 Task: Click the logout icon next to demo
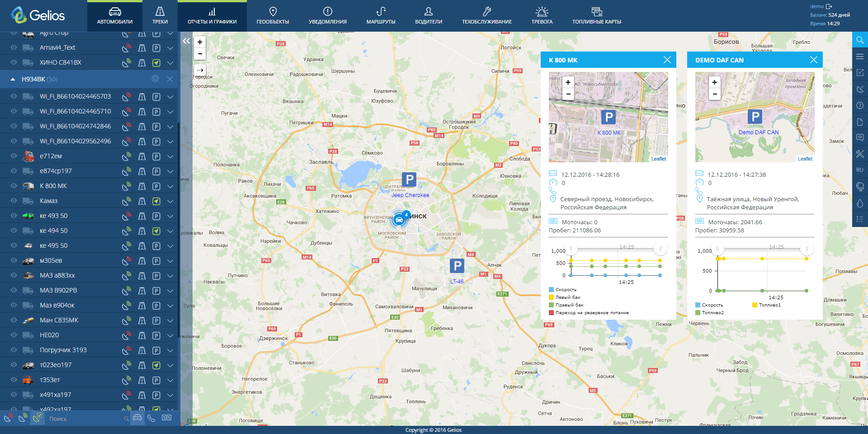tap(829, 6)
